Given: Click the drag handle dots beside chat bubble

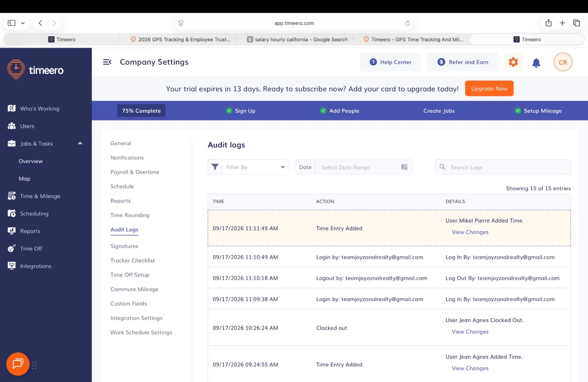Looking at the screenshot, I should point(34,365).
